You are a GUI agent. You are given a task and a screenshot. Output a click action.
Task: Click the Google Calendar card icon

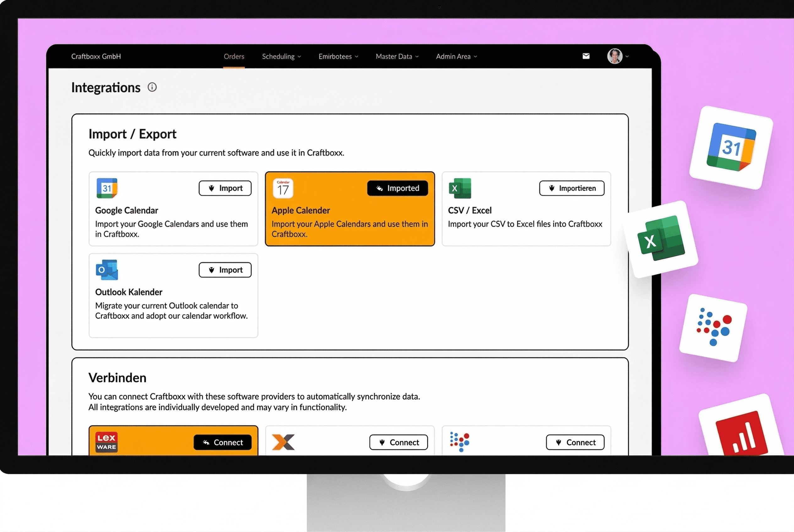tap(107, 188)
